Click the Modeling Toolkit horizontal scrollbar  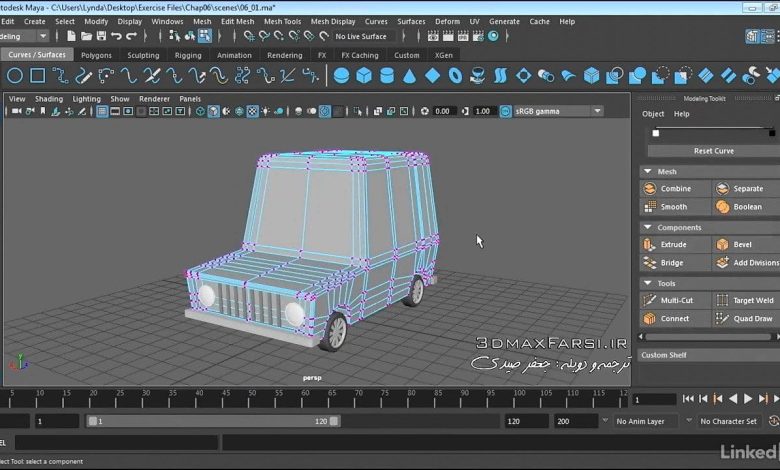click(x=708, y=337)
